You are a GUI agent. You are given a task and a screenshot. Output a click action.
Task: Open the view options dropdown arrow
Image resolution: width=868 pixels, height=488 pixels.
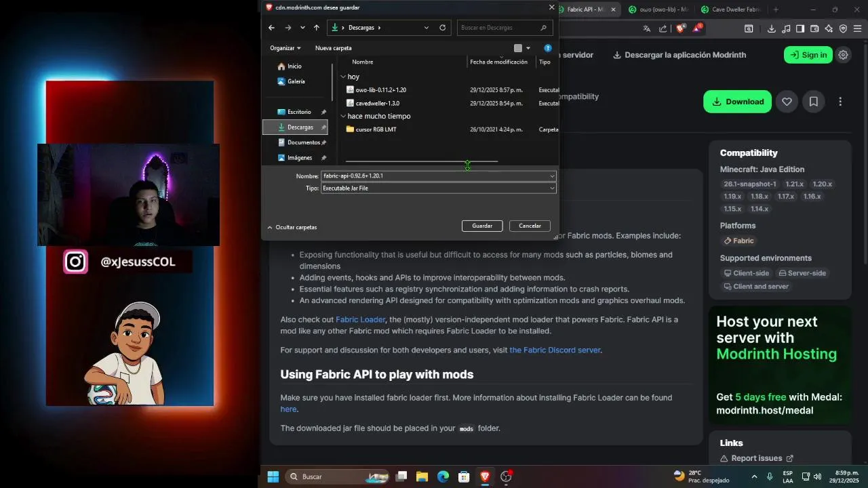tap(528, 48)
